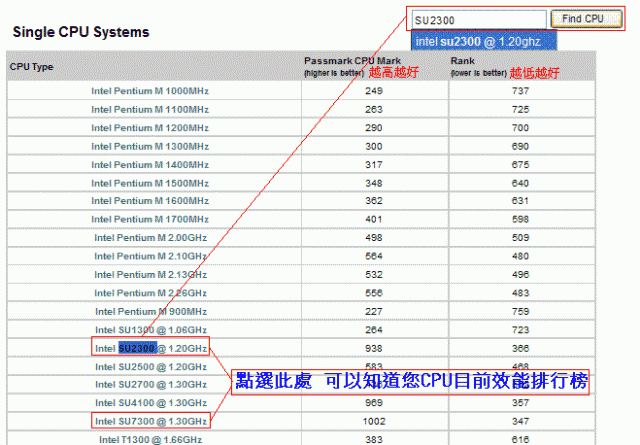The height and width of the screenshot is (445, 640).
Task: Focus the CPU search field containing SU2300
Action: click(478, 20)
